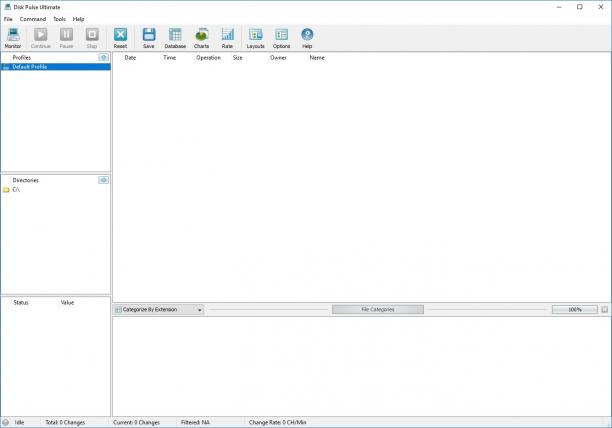Click the Value column header
The image size is (612, 428).
click(x=68, y=302)
